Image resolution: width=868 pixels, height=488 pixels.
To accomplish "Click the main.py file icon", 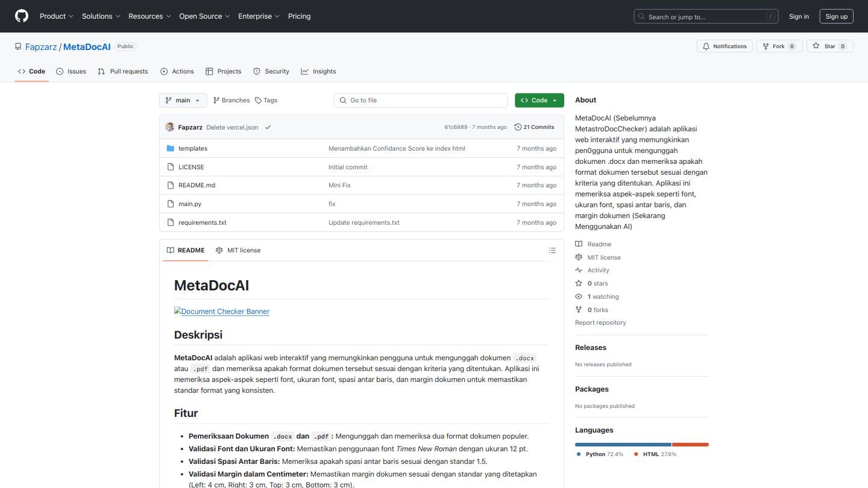I will 171,204.
